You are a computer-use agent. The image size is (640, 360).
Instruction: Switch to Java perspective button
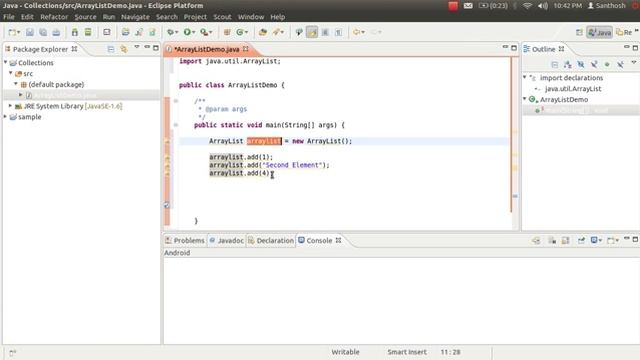pos(600,32)
